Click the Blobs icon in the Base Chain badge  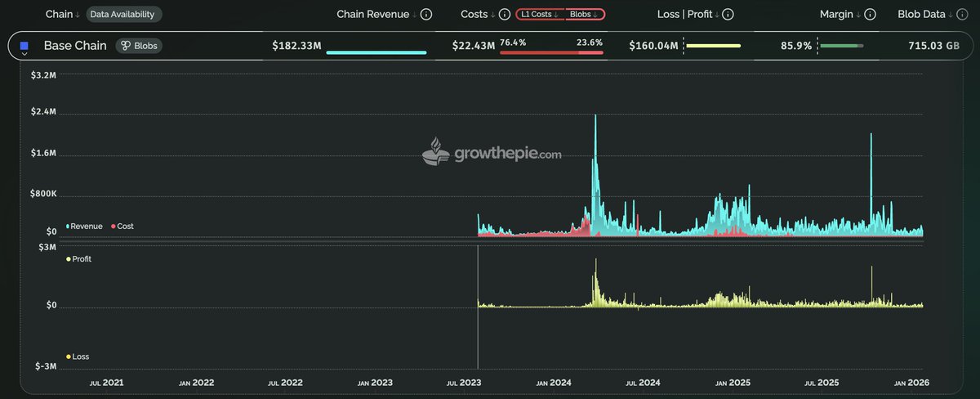[x=127, y=46]
